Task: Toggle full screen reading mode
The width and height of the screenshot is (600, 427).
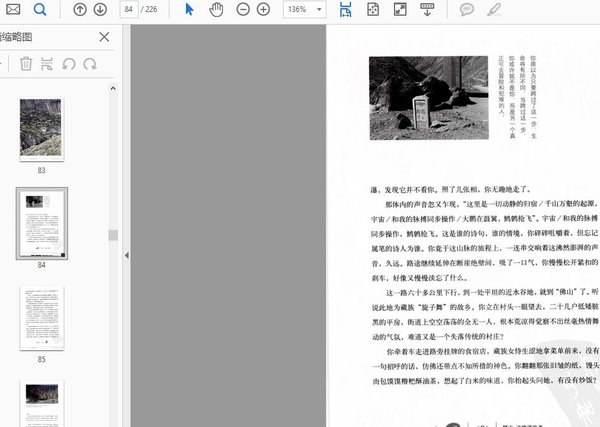Action: [x=399, y=10]
